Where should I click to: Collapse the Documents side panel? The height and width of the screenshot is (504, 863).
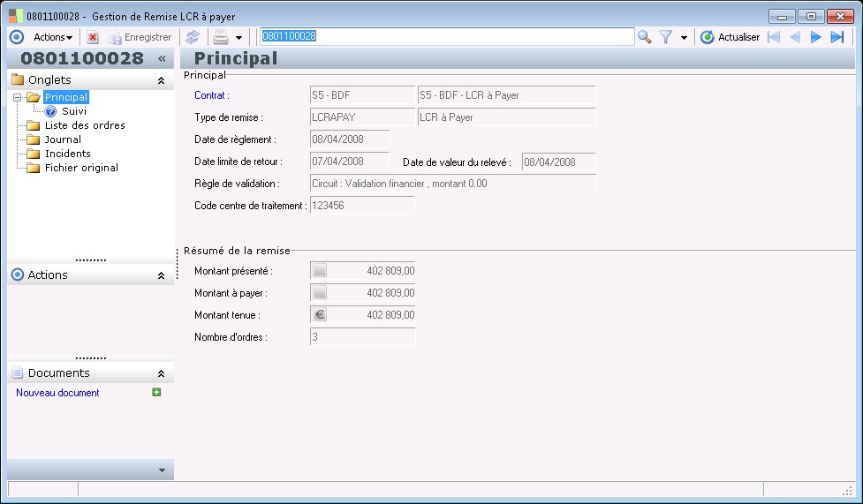coord(162,373)
